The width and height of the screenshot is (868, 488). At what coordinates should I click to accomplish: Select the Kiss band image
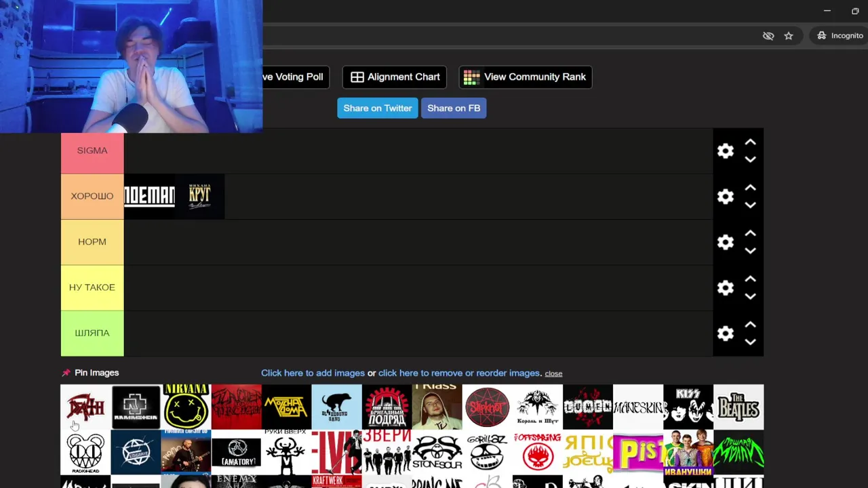[x=688, y=407]
